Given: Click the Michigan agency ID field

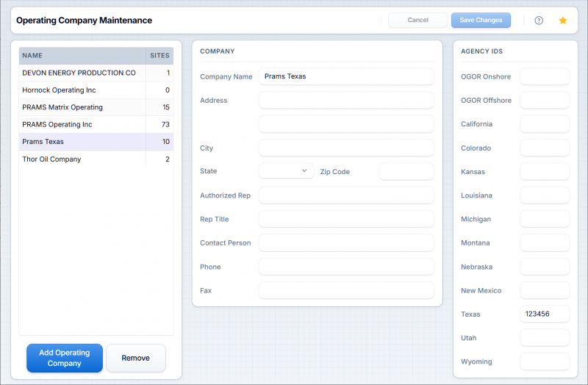Looking at the screenshot, I should tap(545, 219).
